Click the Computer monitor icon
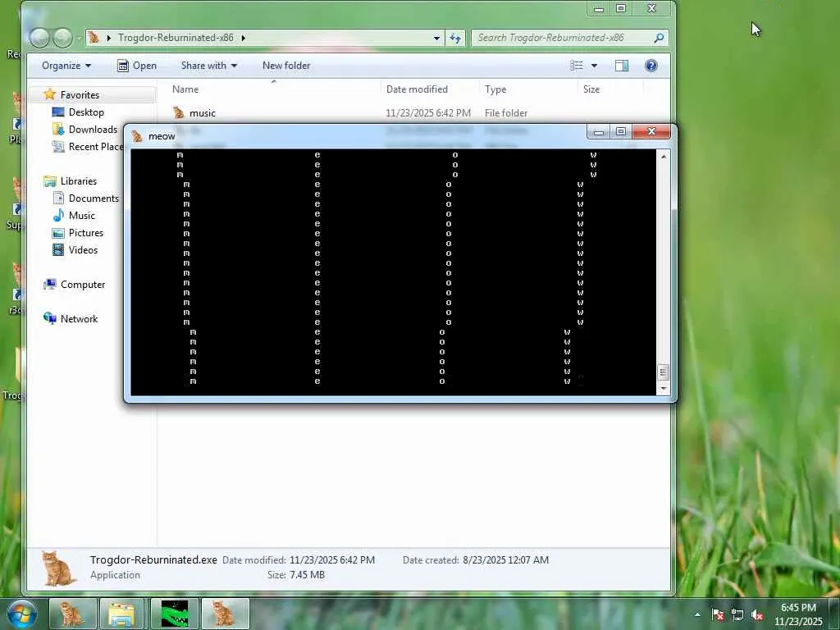Viewport: 840px width, 630px height. 50,284
